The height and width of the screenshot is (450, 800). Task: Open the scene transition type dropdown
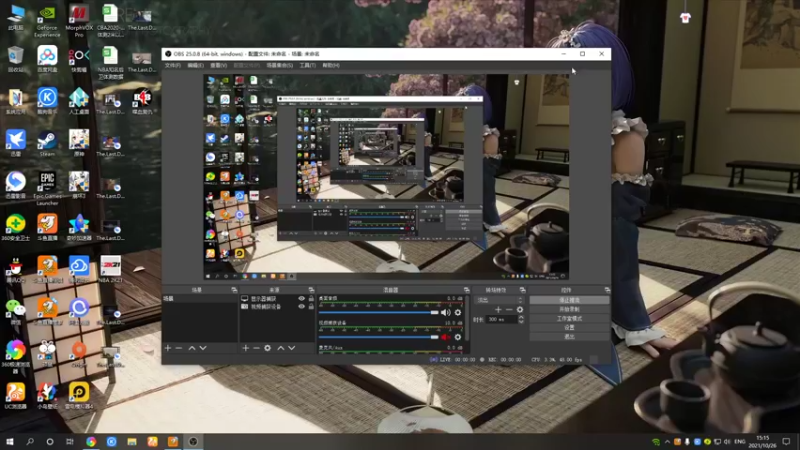tap(499, 300)
